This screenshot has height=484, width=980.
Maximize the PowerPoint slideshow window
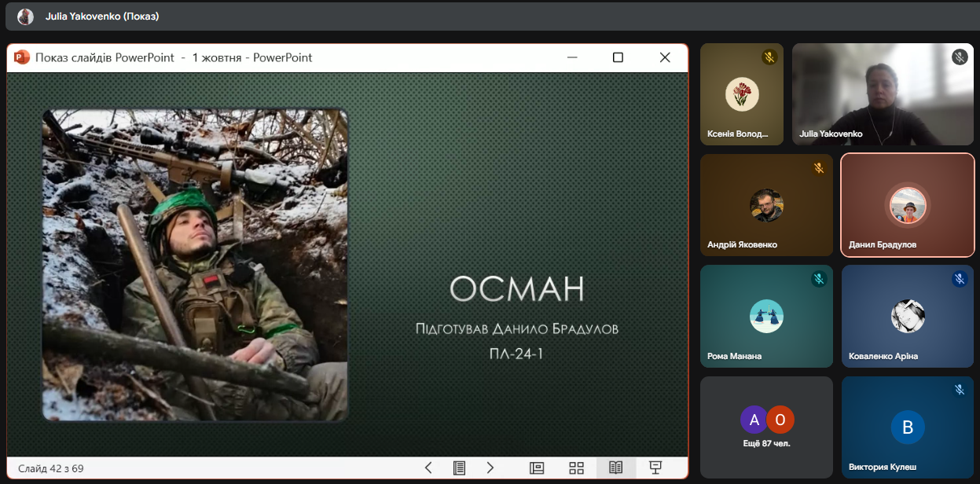coord(618,57)
